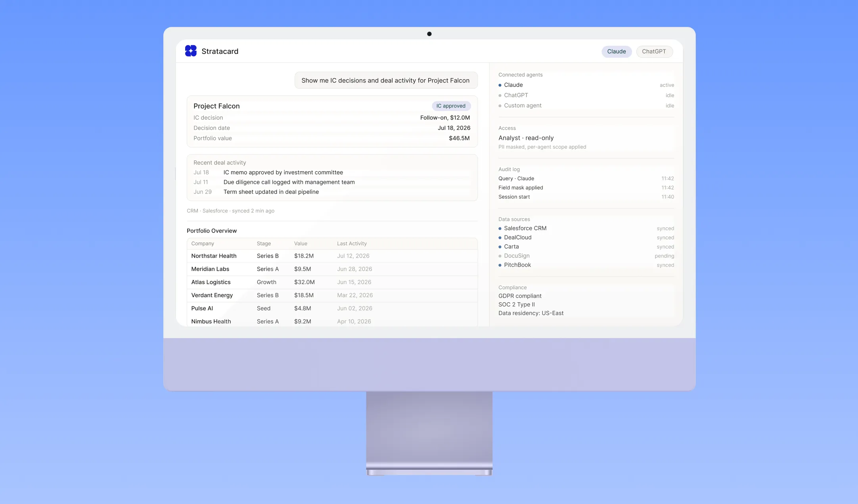Click the Recent deal activity heading
The width and height of the screenshot is (858, 504).
tap(220, 163)
